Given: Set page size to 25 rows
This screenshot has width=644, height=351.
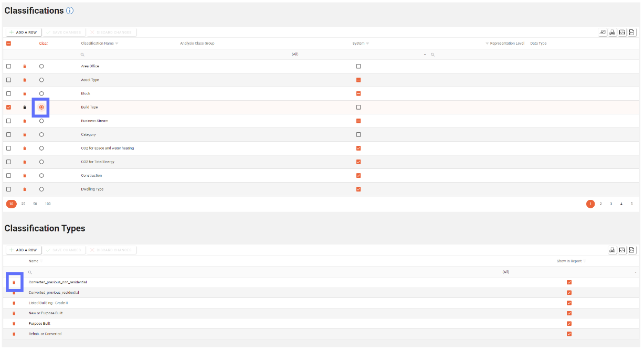Looking at the screenshot, I should click(23, 204).
